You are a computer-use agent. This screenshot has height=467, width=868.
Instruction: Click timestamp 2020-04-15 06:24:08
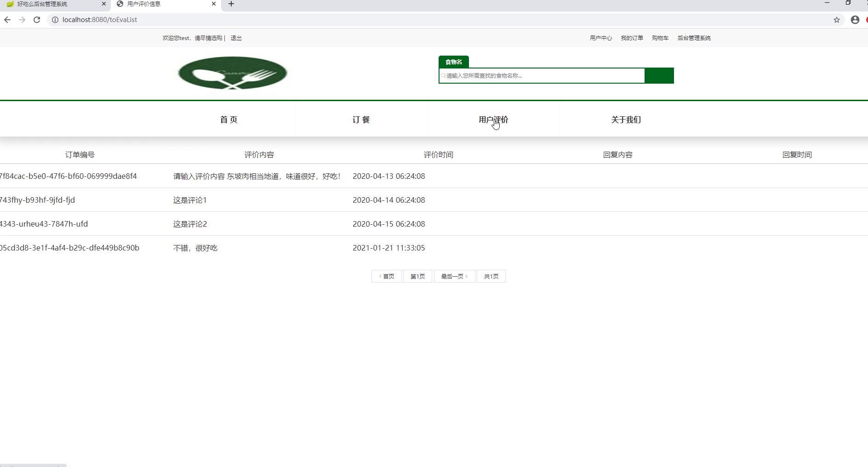point(389,224)
